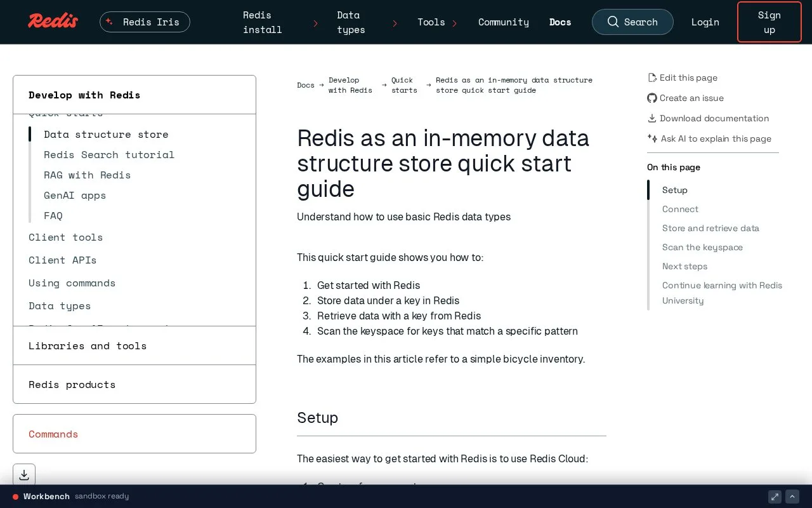Open the sidebar Data types item
The image size is (812, 508).
pyautogui.click(x=60, y=305)
